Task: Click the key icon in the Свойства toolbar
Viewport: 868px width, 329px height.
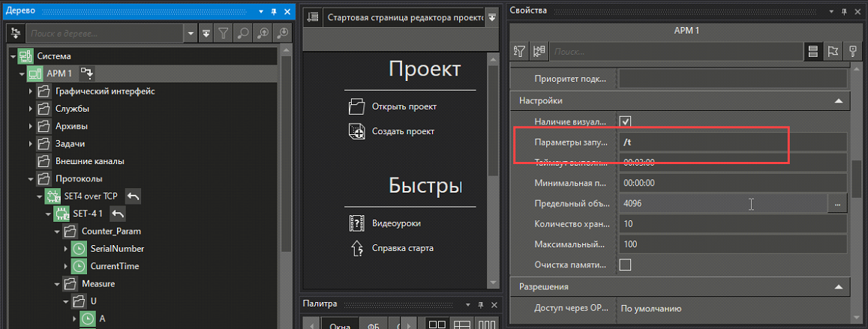Action: tap(853, 51)
